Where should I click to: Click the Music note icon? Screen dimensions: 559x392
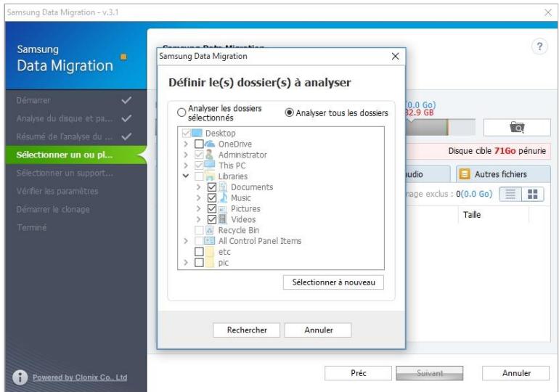click(223, 197)
